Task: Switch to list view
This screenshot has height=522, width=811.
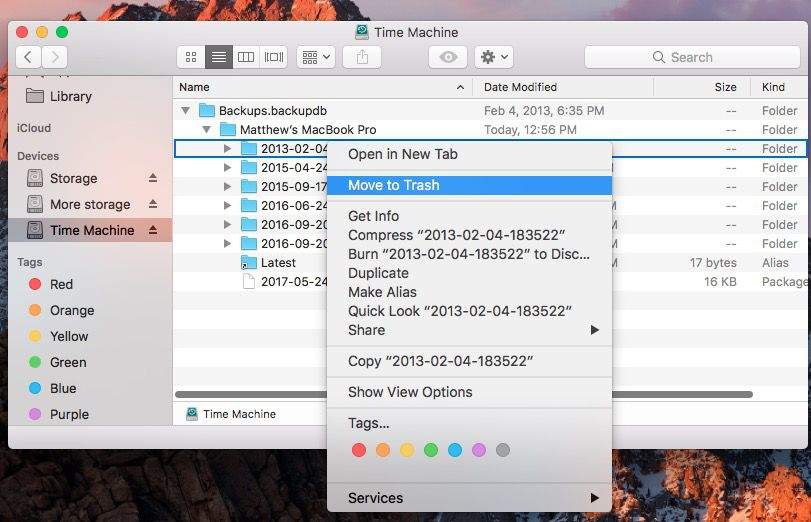Action: tap(219, 57)
